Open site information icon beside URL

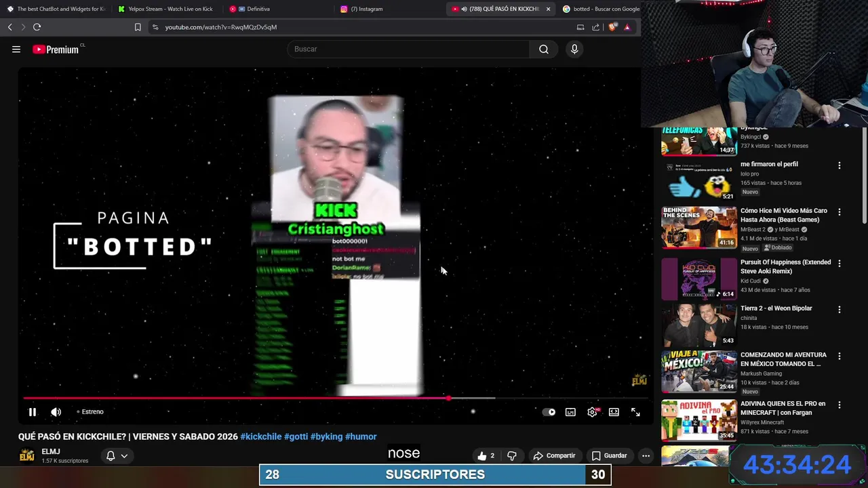pos(155,27)
